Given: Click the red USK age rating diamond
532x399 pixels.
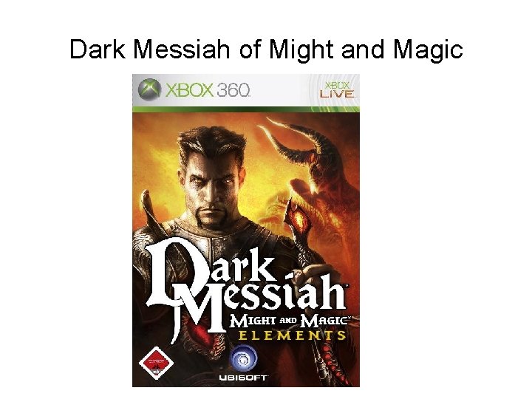Looking at the screenshot, I should point(156,363).
